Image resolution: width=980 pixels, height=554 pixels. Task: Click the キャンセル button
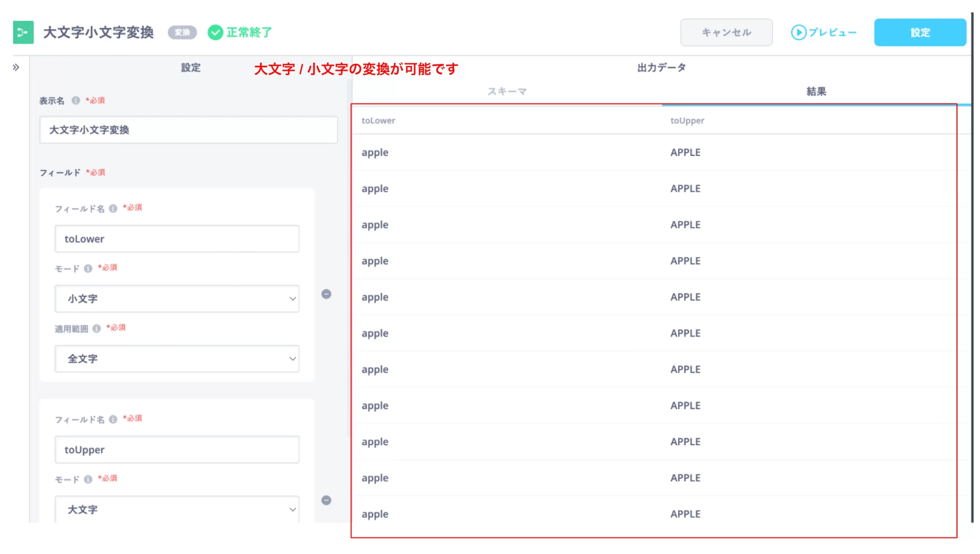(x=726, y=33)
